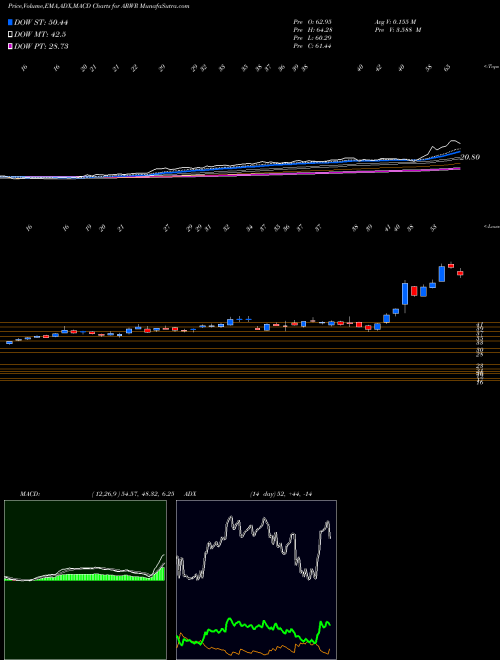The height and width of the screenshot is (660, 500).
Task: Click the ADX (14 day) values text
Action: click(280, 494)
